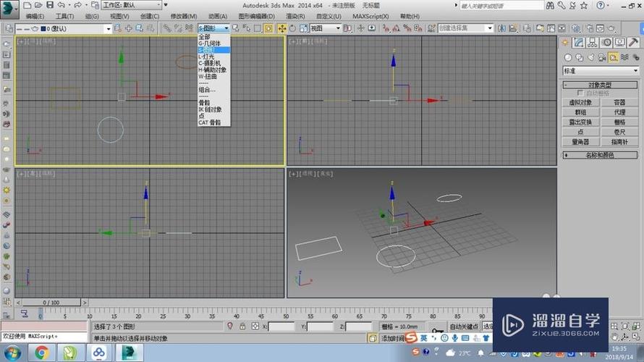Viewport: 644px width, 362px height.
Task: Click the MAXScript listener input field
Action: [x=45, y=337]
